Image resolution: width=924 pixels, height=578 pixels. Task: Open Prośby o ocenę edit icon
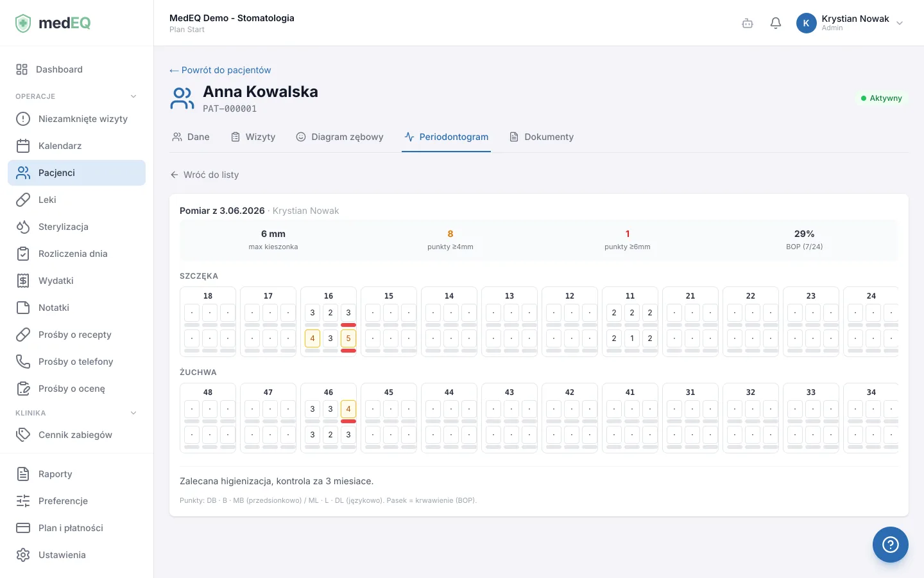click(23, 389)
